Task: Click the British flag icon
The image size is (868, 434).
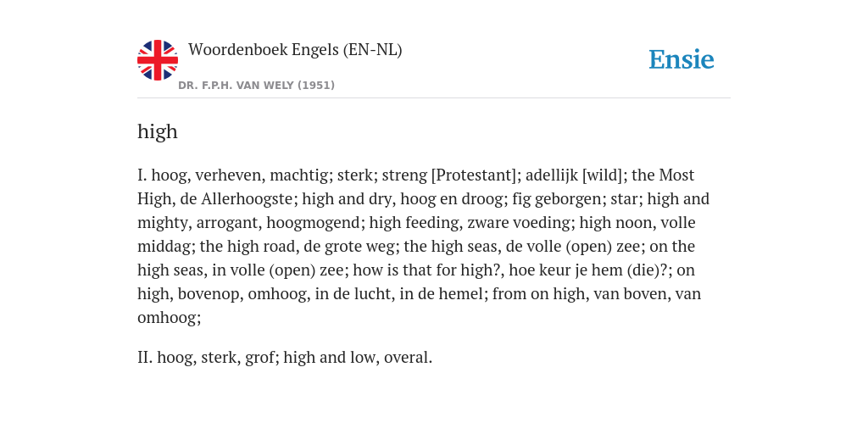Action: (x=158, y=60)
